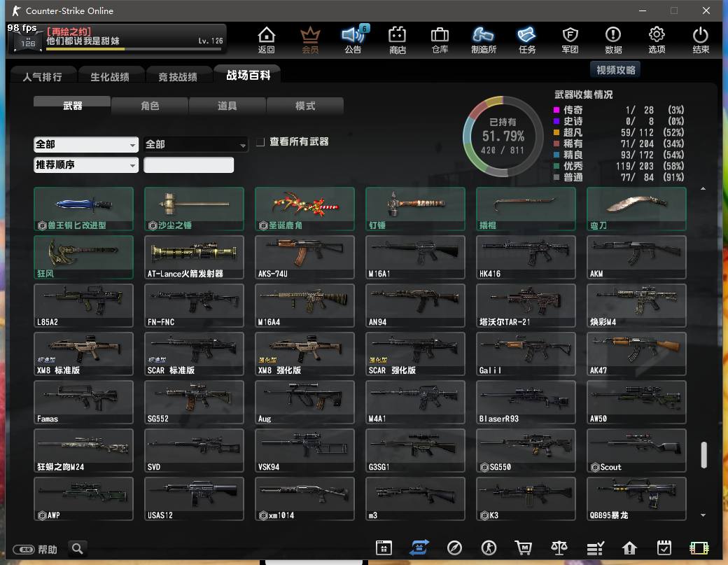The image size is (728, 565).
Task: Click the 精良 blue color swatch
Action: 556,155
